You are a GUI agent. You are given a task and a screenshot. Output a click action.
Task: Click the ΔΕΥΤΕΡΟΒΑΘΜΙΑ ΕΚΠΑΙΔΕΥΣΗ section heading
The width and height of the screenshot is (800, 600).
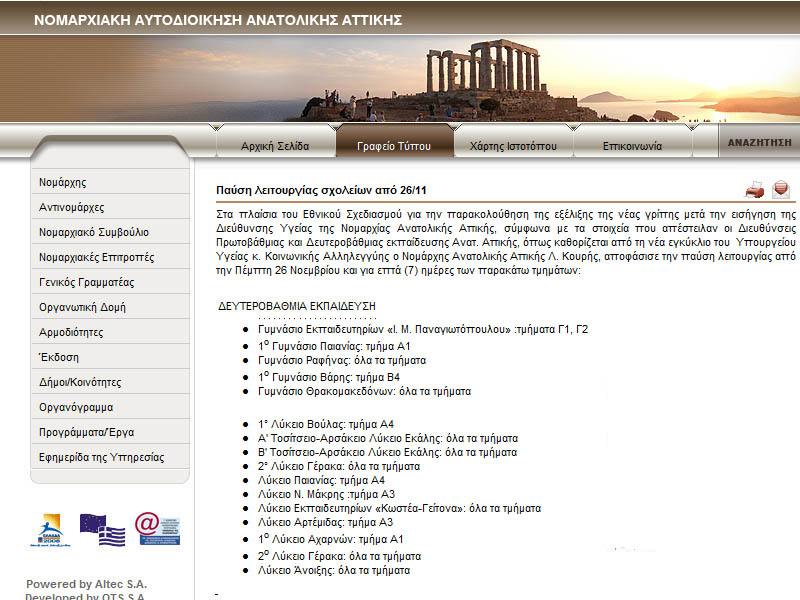tap(296, 306)
